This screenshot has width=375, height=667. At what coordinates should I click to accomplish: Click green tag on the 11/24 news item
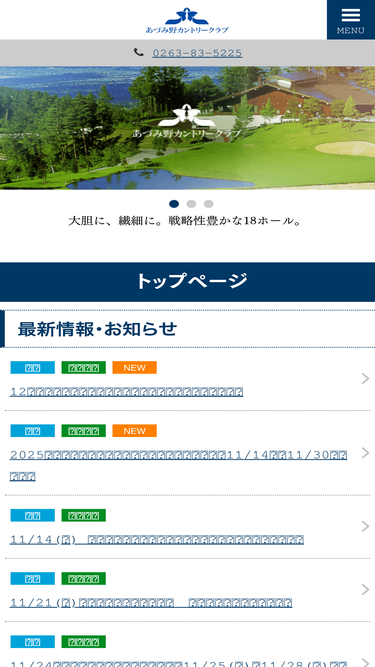pyautogui.click(x=84, y=641)
